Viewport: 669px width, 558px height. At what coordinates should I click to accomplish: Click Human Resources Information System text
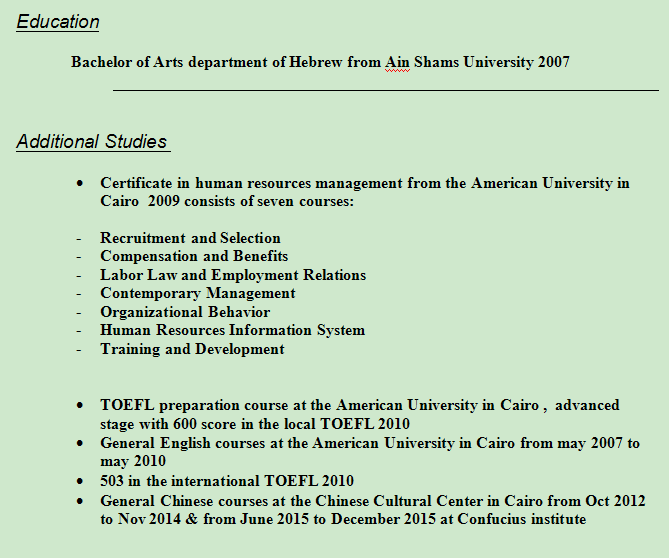coord(232,330)
